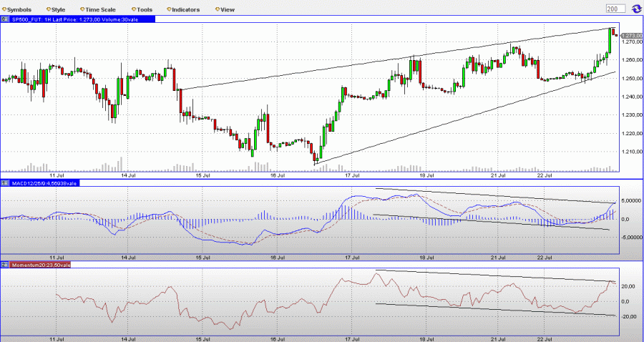Focus the bar count field showing 200
The image size is (644, 342).
tap(615, 9)
